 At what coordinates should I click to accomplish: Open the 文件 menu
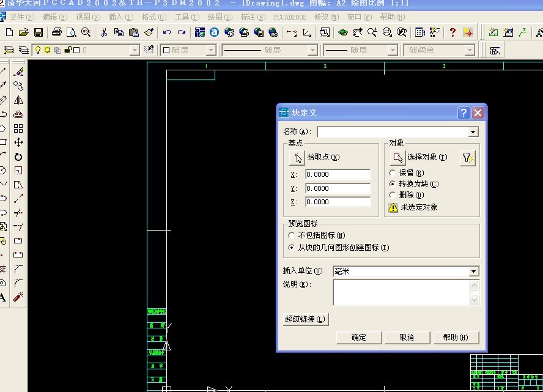21,17
